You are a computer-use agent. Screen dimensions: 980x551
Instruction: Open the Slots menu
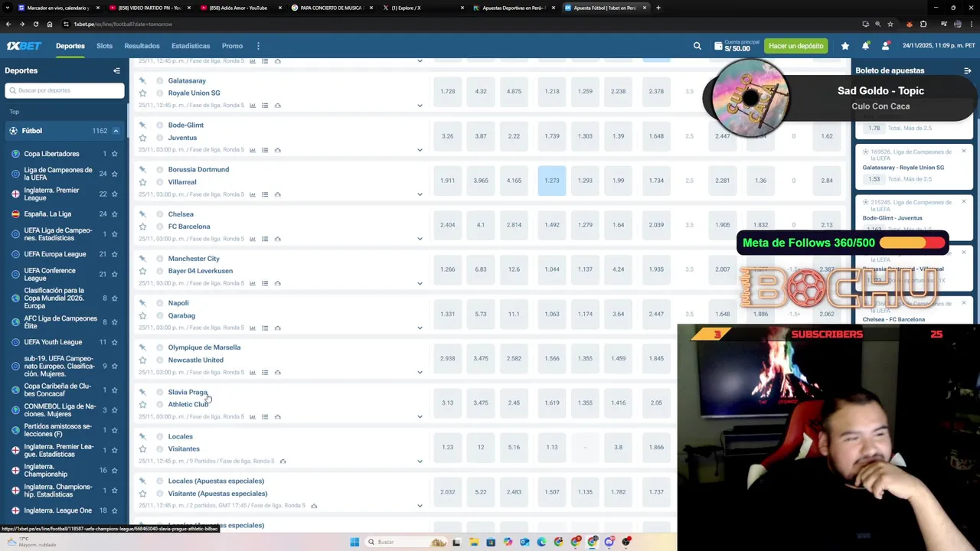click(104, 46)
